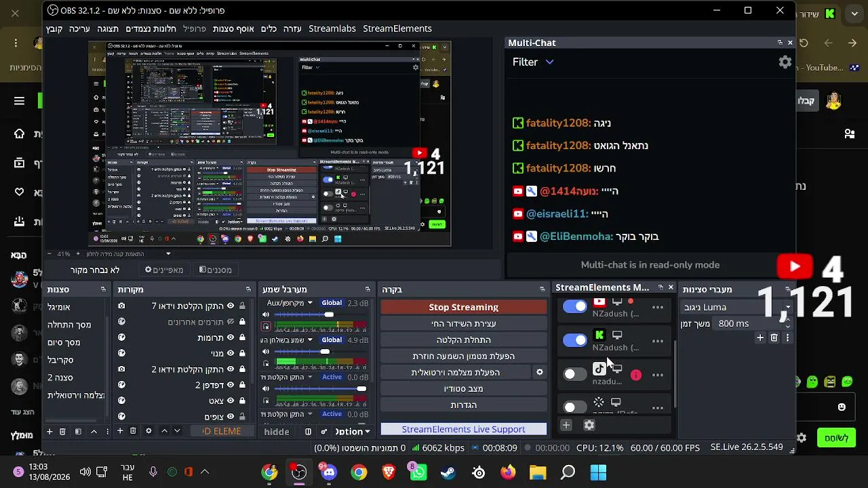This screenshot has height=488, width=868.
Task: Click Stop Streaming button
Action: 464,307
